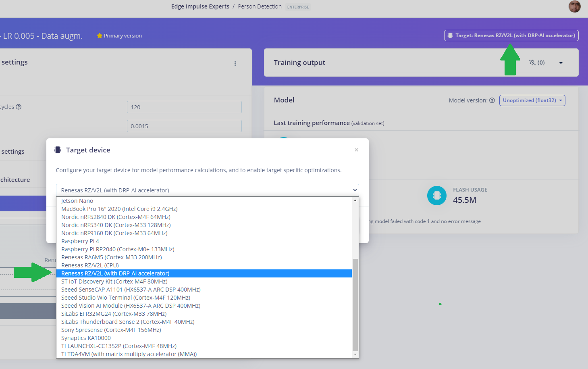Click the dropdown list scrollbar thumb
588x369 pixels.
coord(355,305)
